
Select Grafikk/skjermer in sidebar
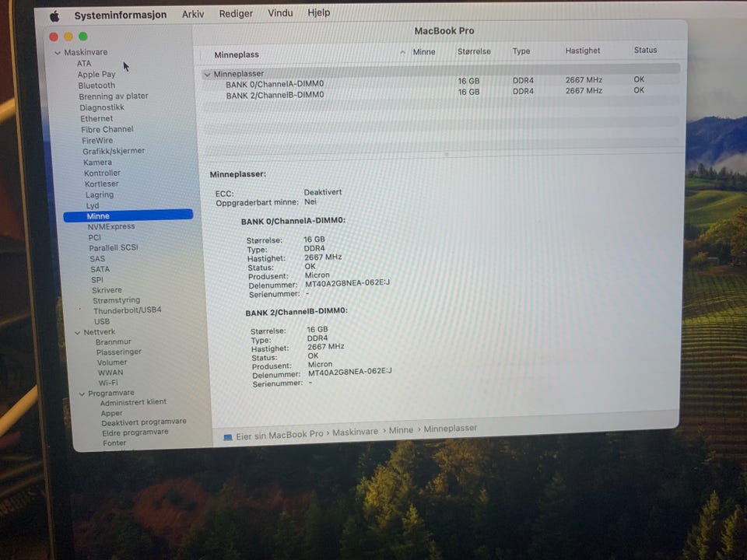[114, 151]
